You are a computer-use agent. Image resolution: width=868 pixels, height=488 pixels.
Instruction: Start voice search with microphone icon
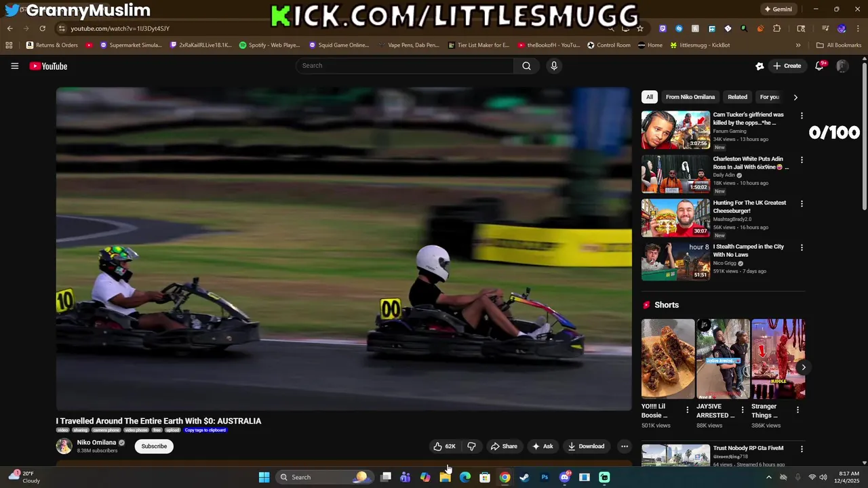554,66
